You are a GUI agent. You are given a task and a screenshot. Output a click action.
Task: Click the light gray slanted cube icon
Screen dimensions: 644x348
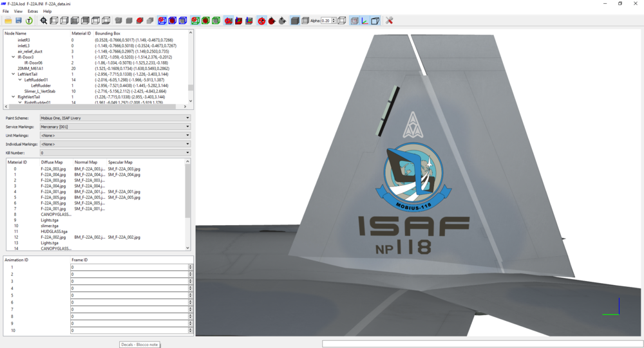[x=150, y=21]
